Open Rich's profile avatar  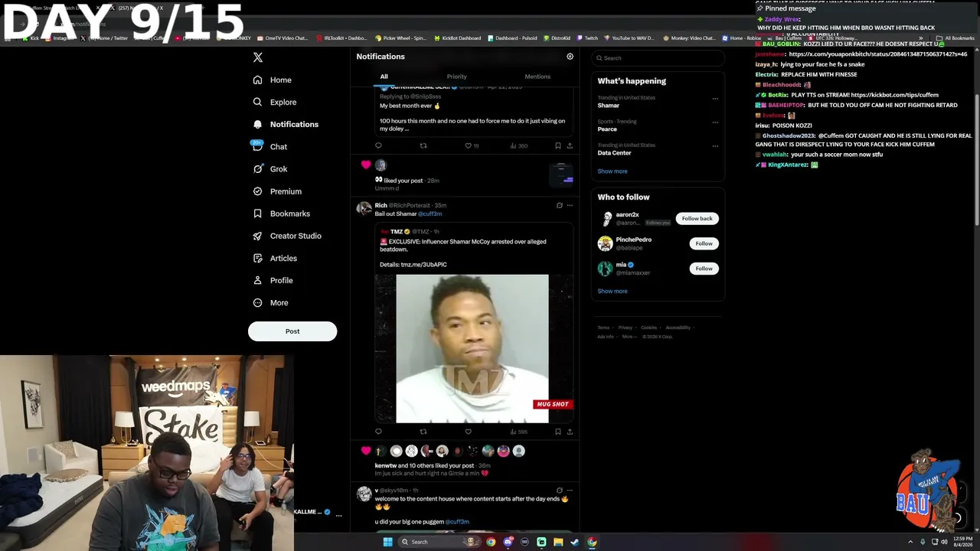coord(364,208)
